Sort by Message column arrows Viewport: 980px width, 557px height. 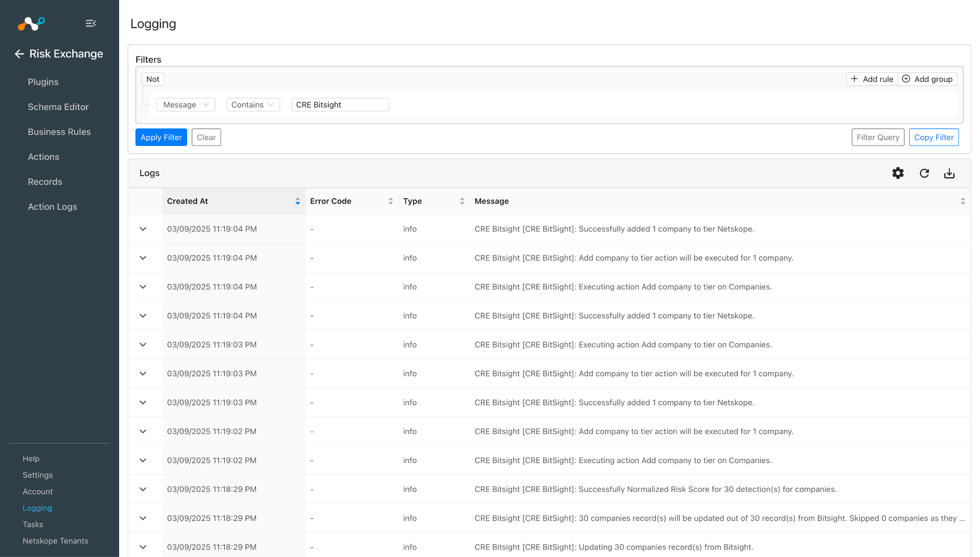[963, 201]
